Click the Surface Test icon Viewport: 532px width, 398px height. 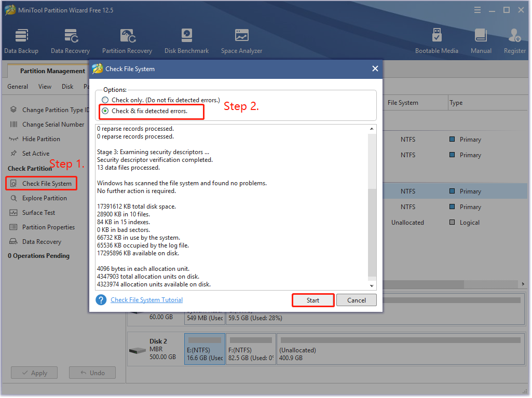click(x=13, y=213)
